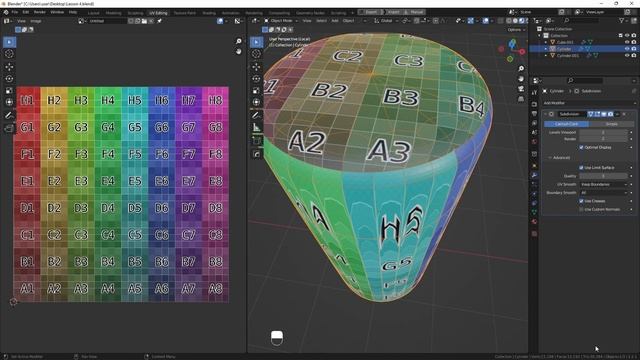Open the Tool properties tab

[x=534, y=93]
